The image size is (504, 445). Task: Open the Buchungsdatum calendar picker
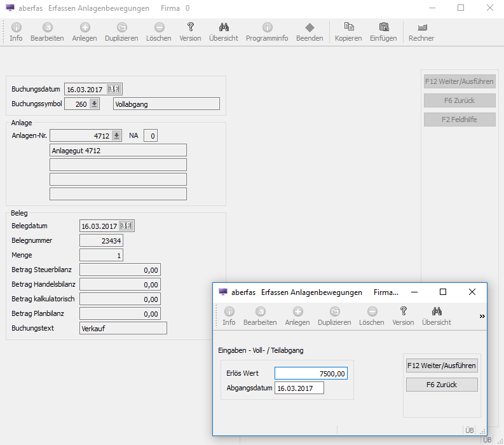(x=114, y=89)
